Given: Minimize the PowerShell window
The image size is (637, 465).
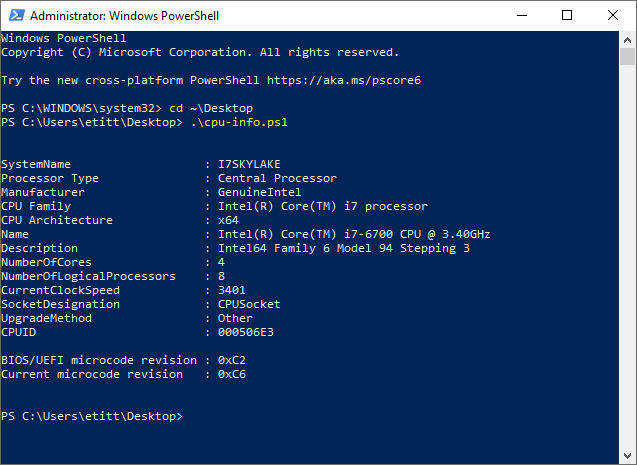Looking at the screenshot, I should click(522, 15).
